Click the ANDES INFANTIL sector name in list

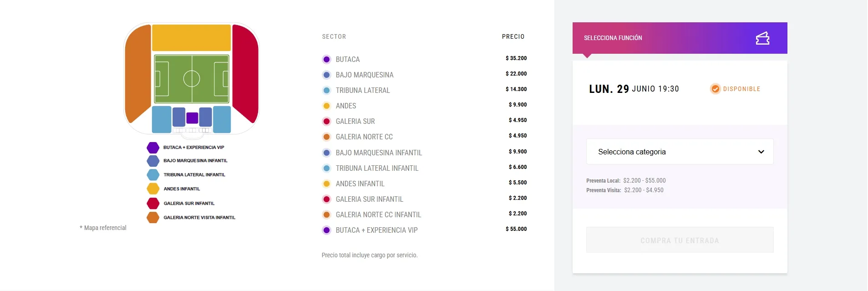(x=360, y=184)
